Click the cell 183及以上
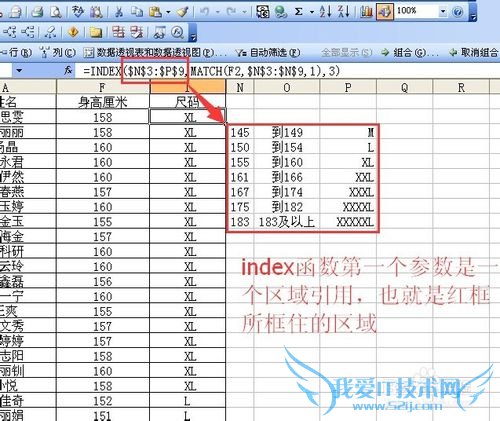Viewport: 500px width, 421px height. 287,222
